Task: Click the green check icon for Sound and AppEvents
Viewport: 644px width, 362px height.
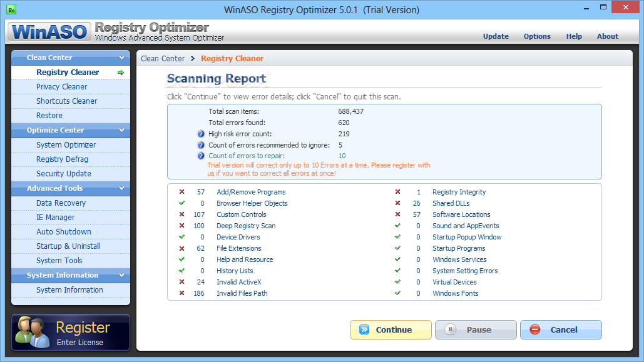Action: [x=397, y=226]
